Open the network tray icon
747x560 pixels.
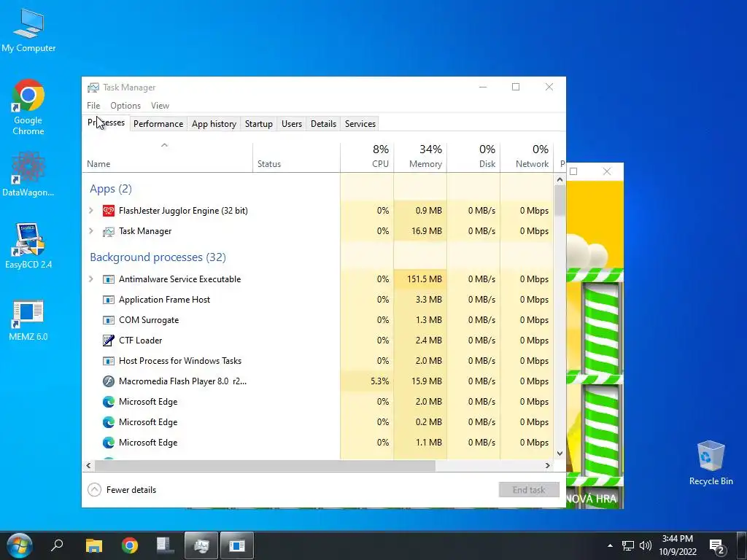coord(628,545)
